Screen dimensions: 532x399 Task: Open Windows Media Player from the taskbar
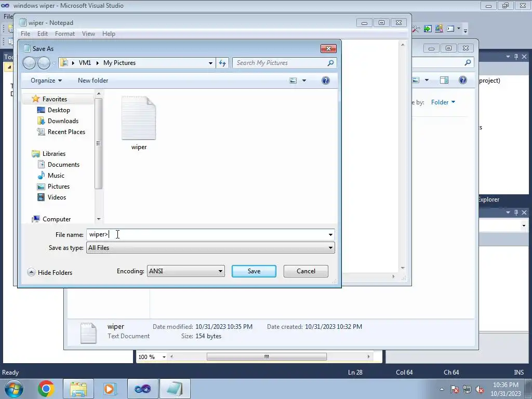110,389
